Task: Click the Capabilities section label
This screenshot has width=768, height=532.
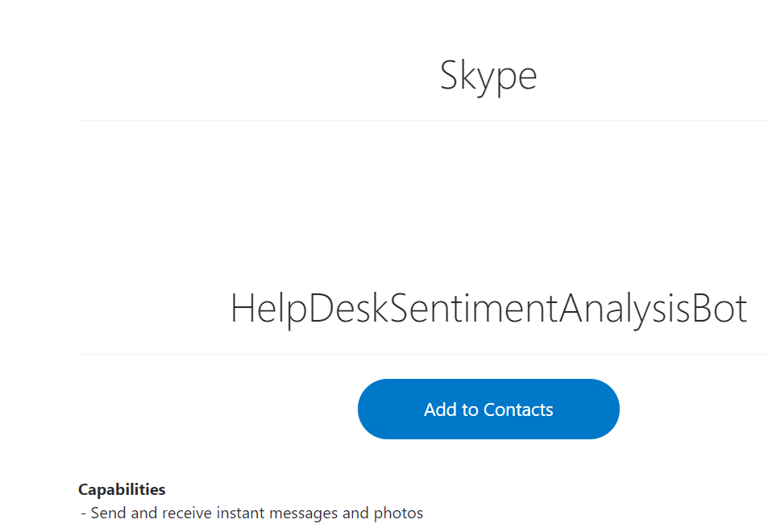Action: pyautogui.click(x=122, y=489)
